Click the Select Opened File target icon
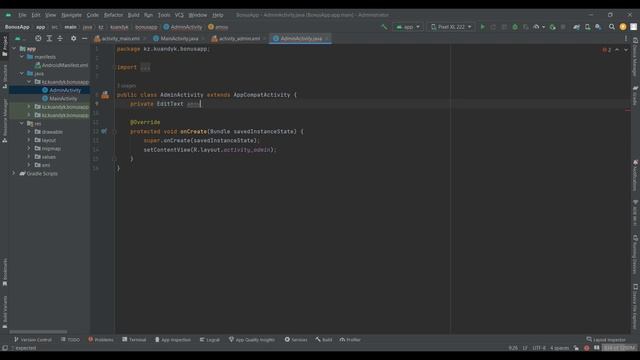Image resolution: width=640 pixels, height=360 pixels. [x=38, y=38]
